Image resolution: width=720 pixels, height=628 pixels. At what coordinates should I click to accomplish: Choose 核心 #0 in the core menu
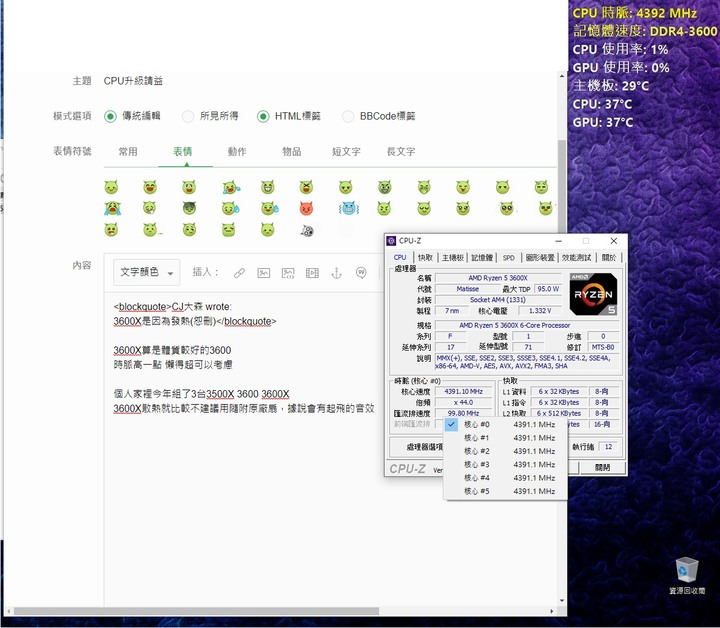(x=505, y=425)
